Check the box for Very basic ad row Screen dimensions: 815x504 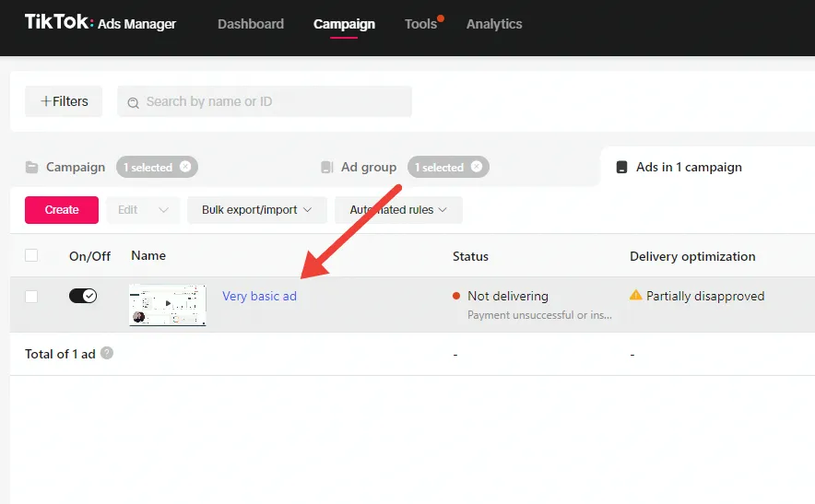[x=31, y=296]
